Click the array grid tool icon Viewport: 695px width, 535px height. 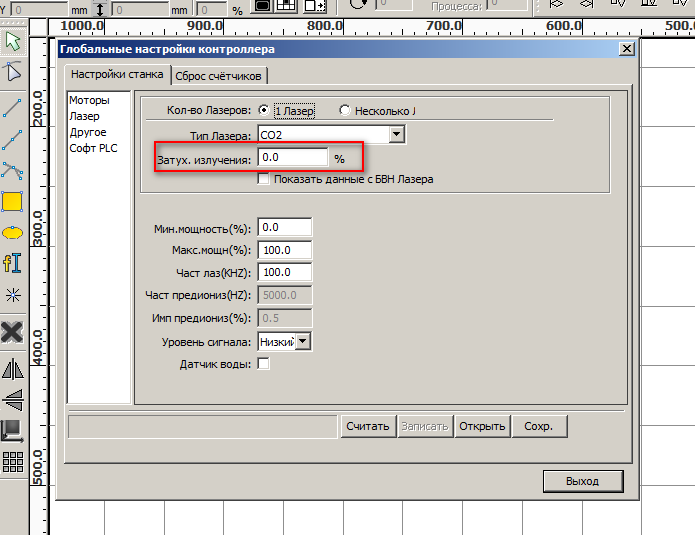click(13, 461)
